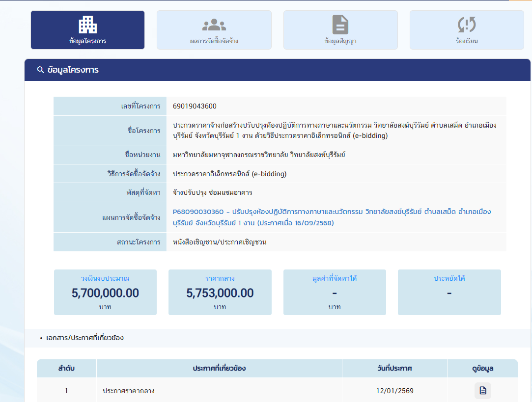
Task: Click the เอกสาร/ประกาศที่เกี่ยวข้อง section heading
Action: coord(84,338)
